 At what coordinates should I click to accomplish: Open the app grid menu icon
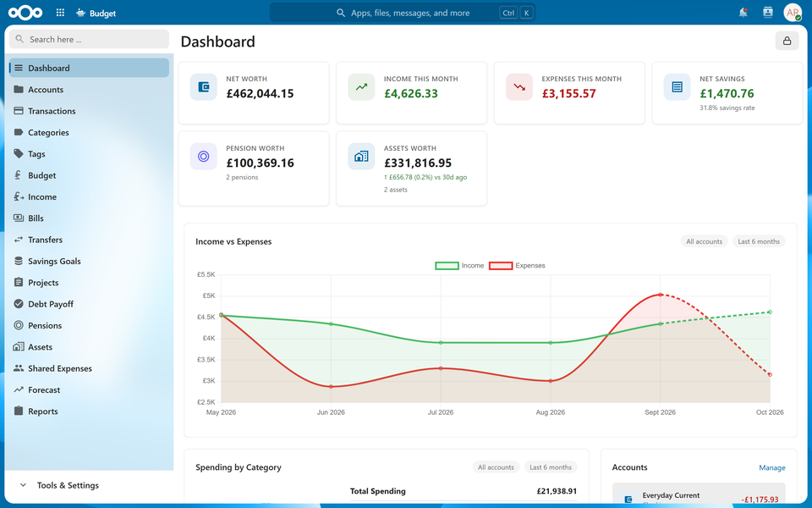60,13
